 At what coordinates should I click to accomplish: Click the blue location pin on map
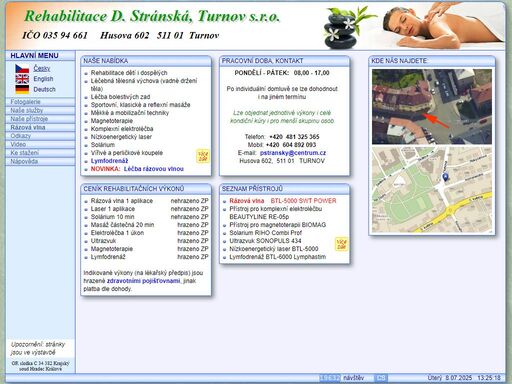(x=445, y=177)
